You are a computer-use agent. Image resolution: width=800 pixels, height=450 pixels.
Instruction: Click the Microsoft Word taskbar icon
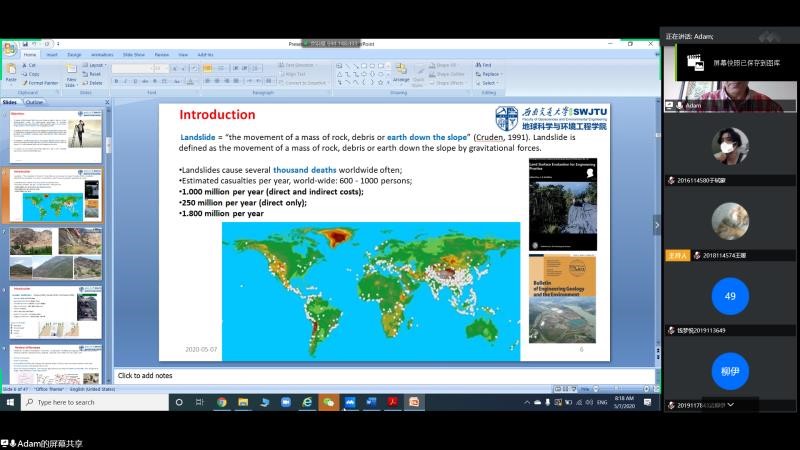371,402
